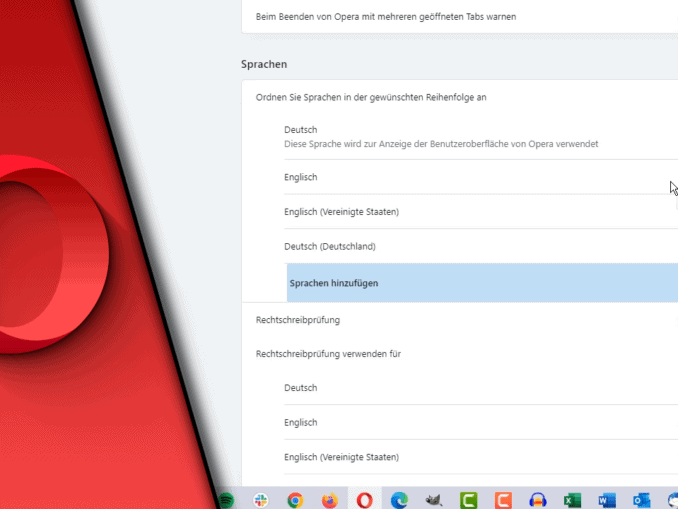Click Englisch (Vereinigte Staaten) in spell check list
The width and height of the screenshot is (678, 509).
pos(481,457)
